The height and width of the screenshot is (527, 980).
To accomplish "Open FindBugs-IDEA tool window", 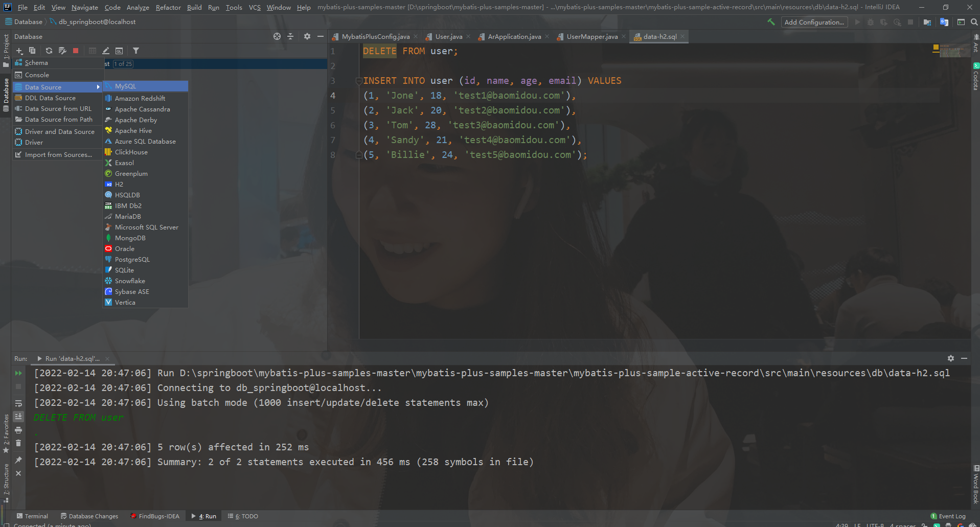I will tap(155, 516).
